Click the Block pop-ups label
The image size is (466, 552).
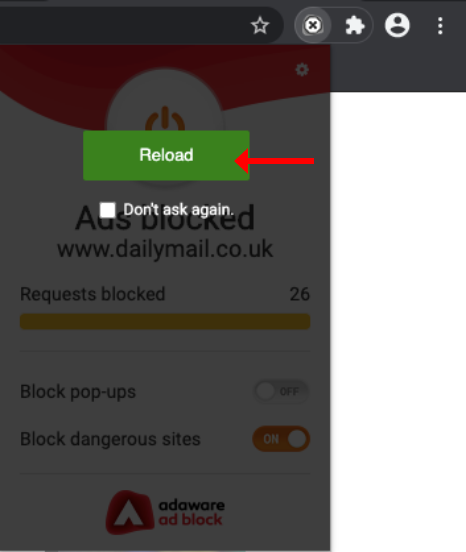[x=78, y=392]
